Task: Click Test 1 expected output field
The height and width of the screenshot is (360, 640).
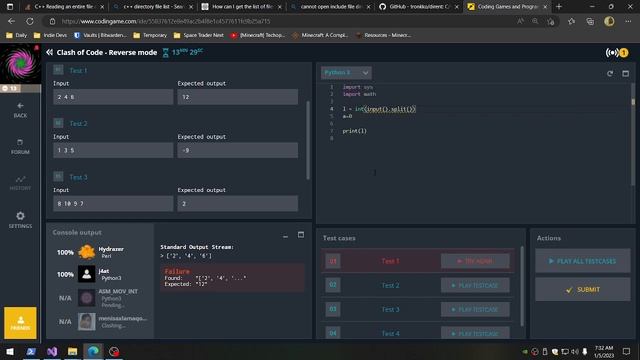Action: [238, 97]
